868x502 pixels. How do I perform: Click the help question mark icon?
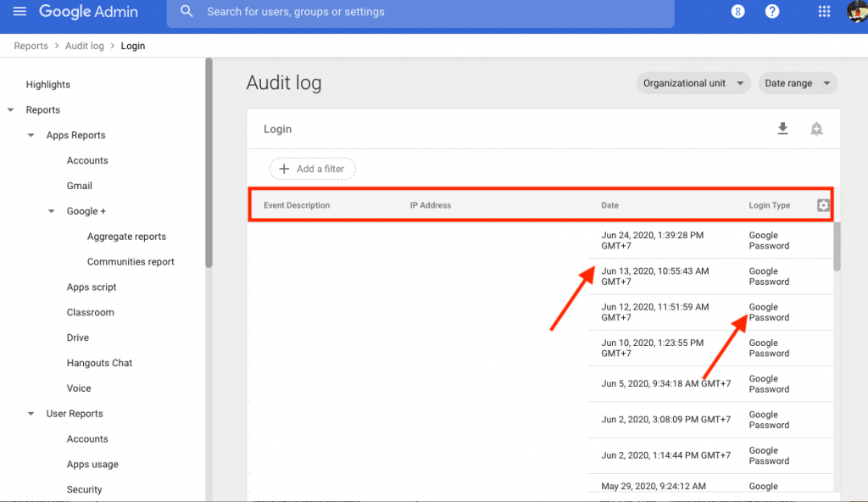771,12
